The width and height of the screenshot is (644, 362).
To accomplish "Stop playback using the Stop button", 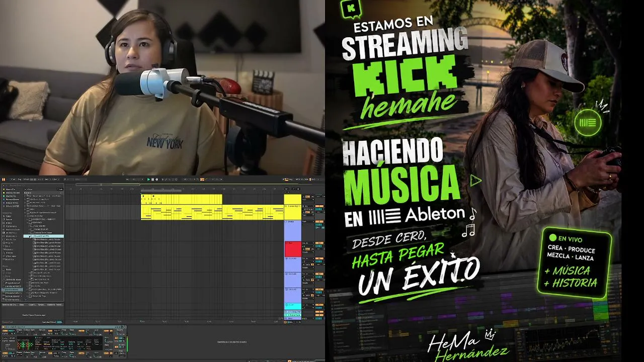I will click(152, 179).
